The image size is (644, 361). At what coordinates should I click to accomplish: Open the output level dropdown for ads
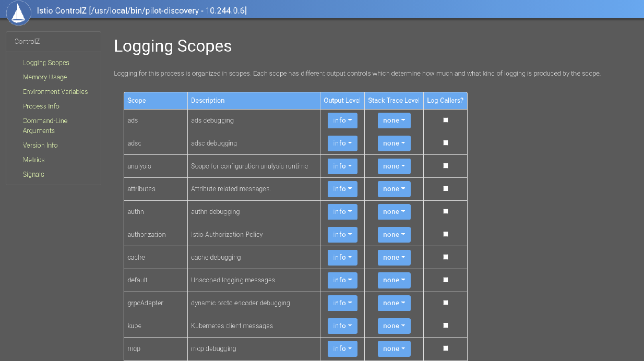(x=342, y=120)
